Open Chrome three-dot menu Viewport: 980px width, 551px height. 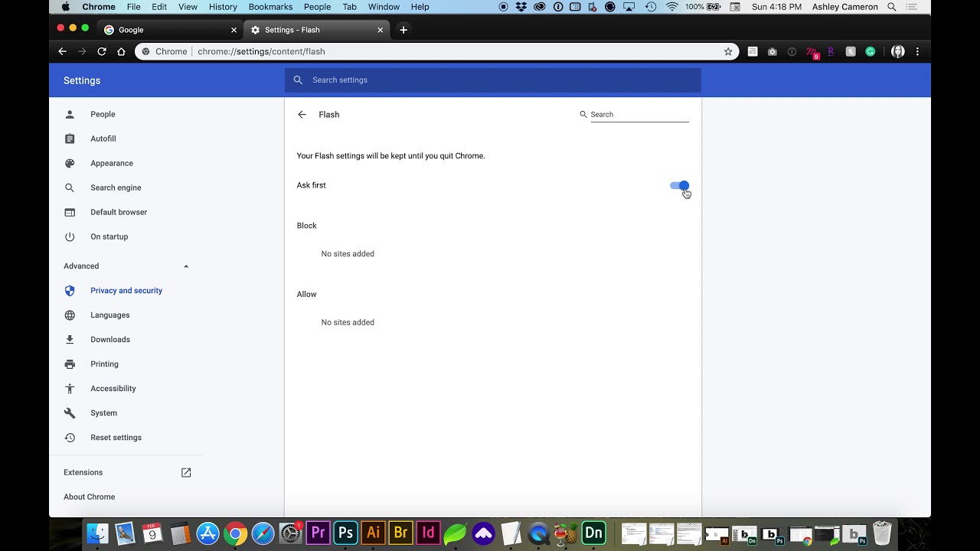(917, 51)
